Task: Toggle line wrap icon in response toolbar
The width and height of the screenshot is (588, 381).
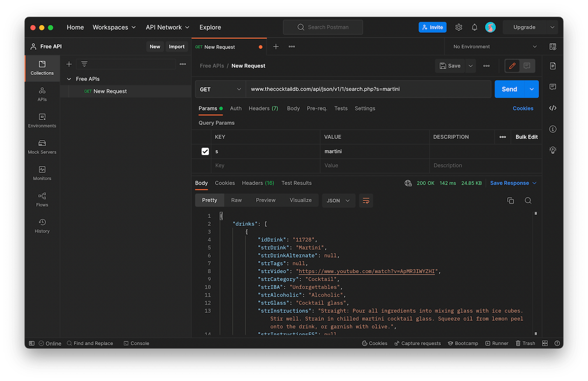Action: click(366, 200)
